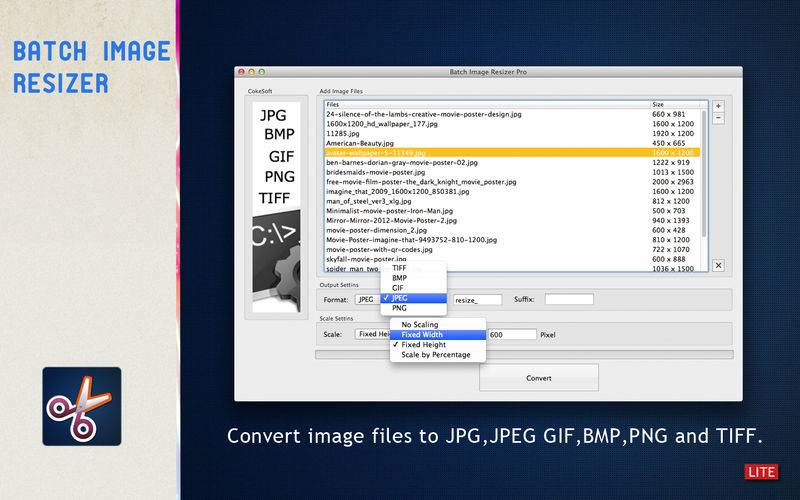Select 1600x1200_hd_wallpaper_177.jpg in the list

tap(512, 124)
